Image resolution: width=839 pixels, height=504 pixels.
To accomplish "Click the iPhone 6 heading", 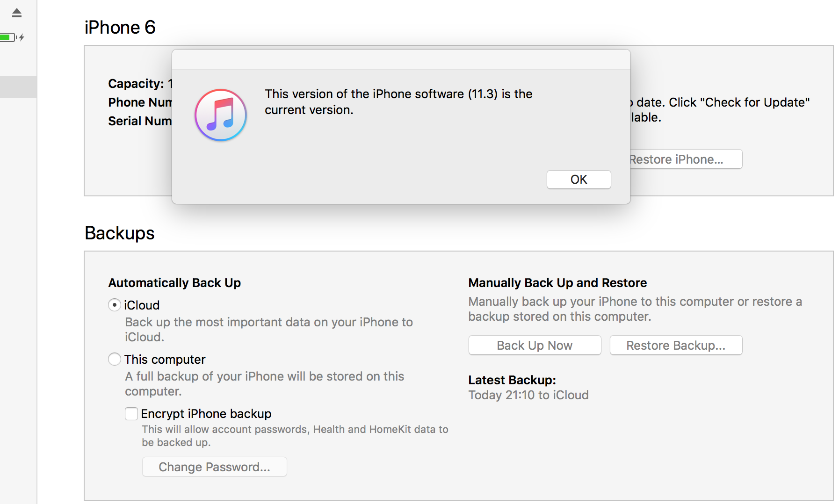I will tap(120, 28).
